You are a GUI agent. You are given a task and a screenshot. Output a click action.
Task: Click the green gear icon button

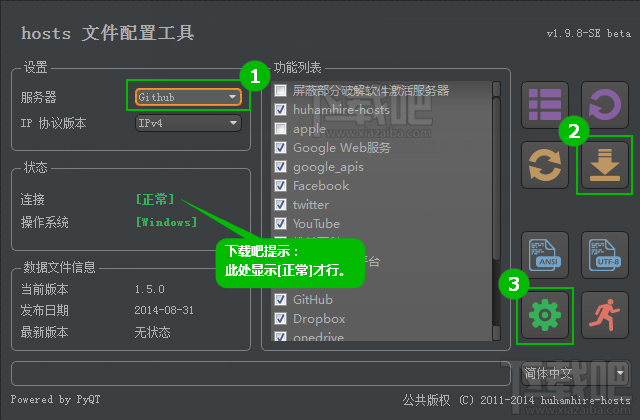(544, 315)
